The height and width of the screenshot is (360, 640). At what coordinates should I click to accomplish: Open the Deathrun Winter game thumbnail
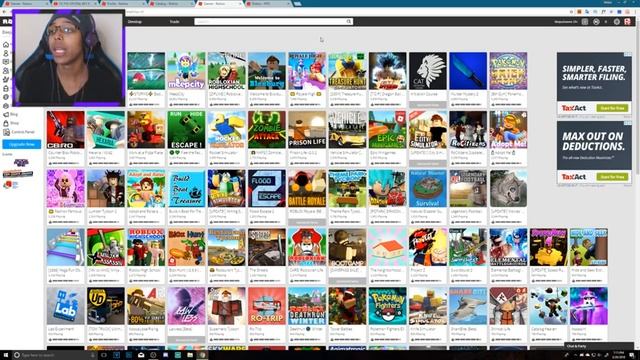tap(307, 306)
